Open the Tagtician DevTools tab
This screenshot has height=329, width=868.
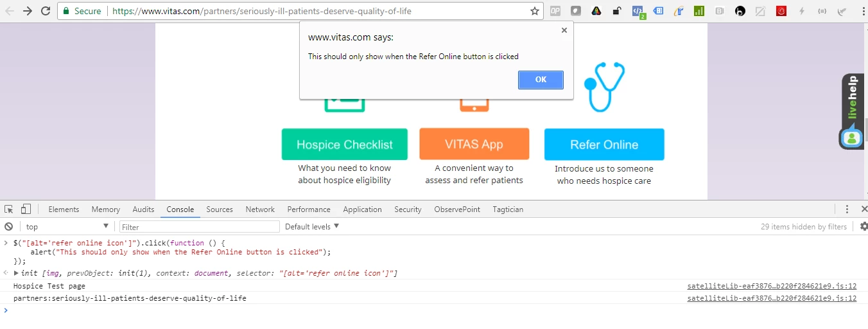[508, 209]
